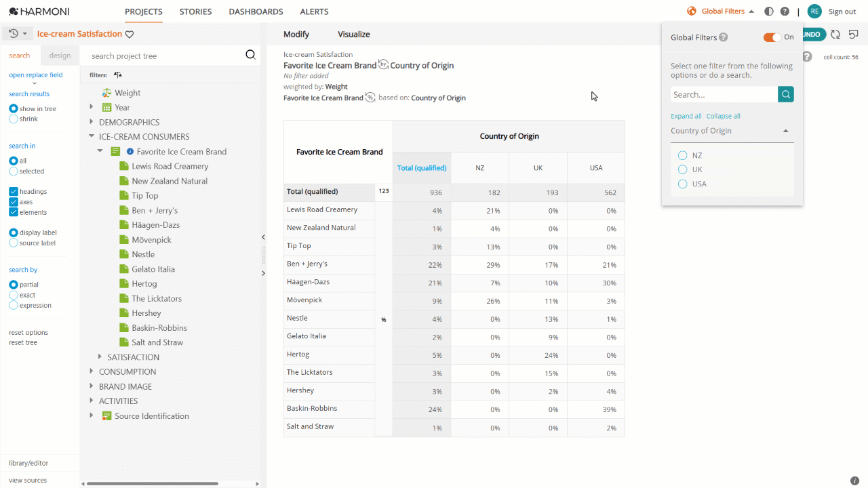This screenshot has height=488, width=868.
Task: Click the heart favorite icon beside Ice-cream Satisfaction
Action: (x=130, y=35)
